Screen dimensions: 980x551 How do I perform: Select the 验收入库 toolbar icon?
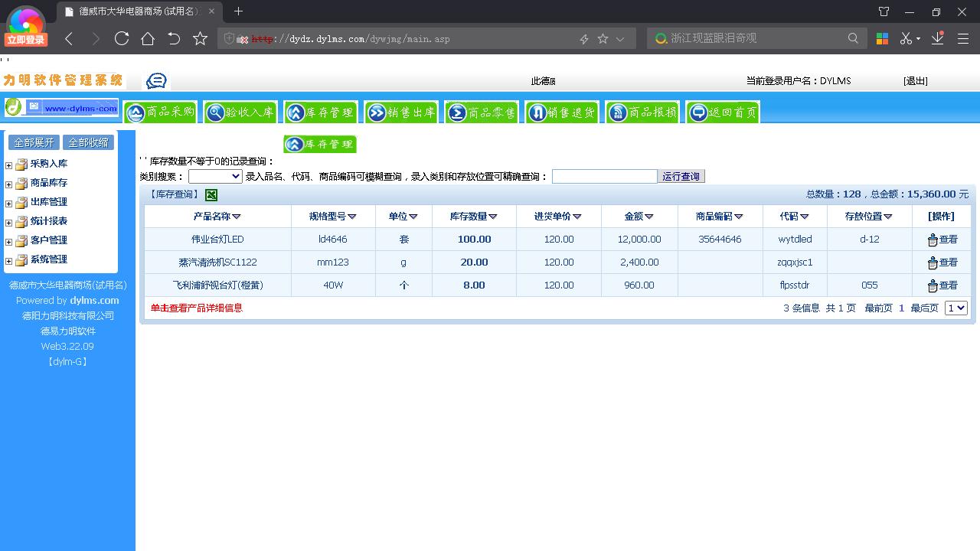pos(240,111)
